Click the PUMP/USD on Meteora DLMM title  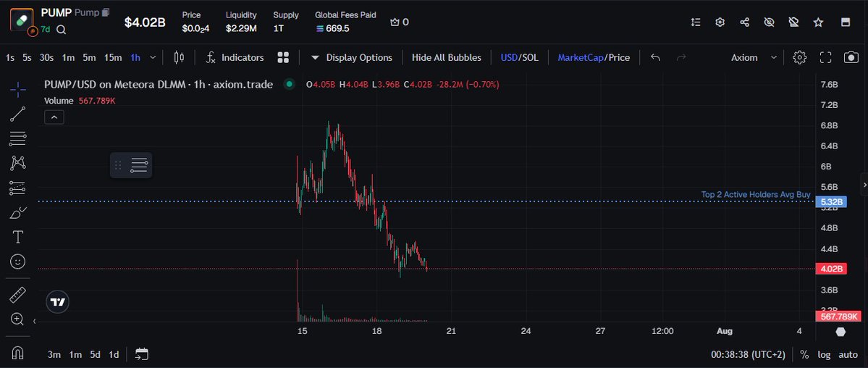coord(159,84)
